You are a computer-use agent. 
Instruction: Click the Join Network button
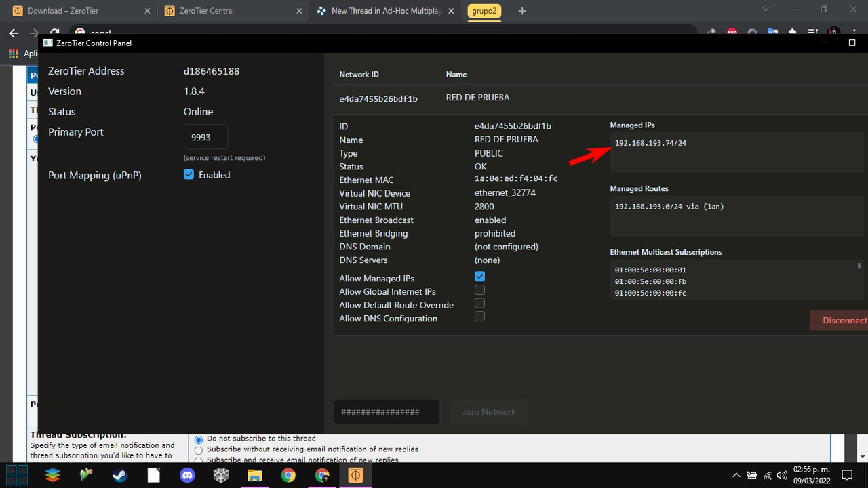(489, 411)
